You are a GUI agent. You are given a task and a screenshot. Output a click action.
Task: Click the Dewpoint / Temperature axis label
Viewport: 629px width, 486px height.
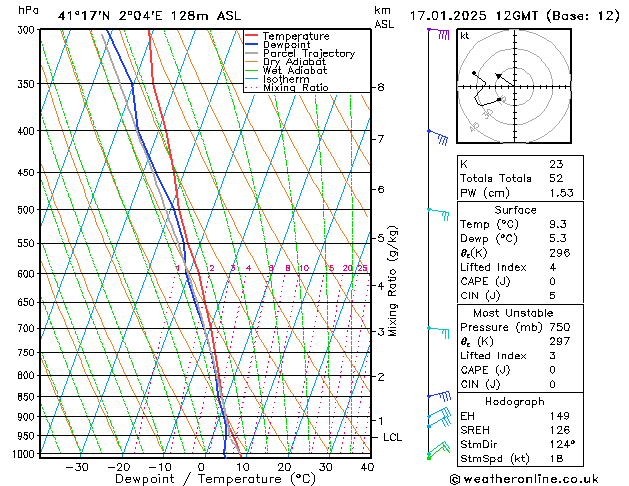coord(202,479)
